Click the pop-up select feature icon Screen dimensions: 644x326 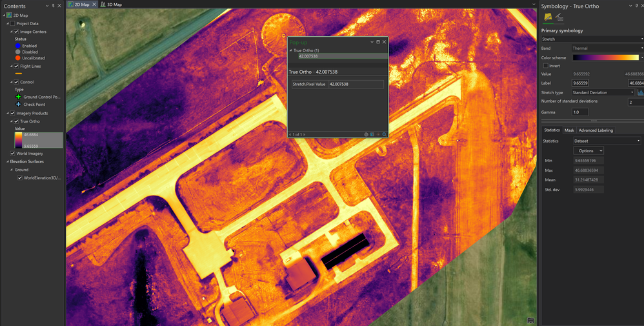pyautogui.click(x=372, y=134)
